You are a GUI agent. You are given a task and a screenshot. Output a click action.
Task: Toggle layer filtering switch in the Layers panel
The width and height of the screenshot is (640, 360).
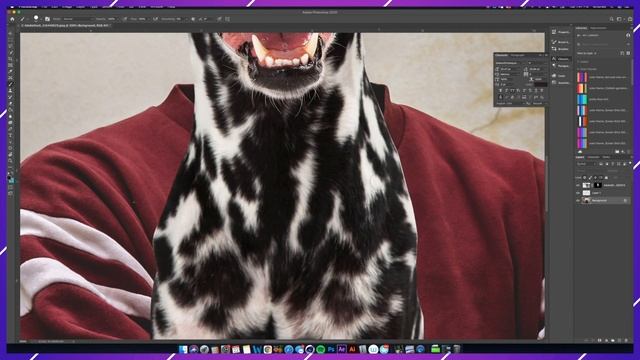pyautogui.click(x=630, y=164)
